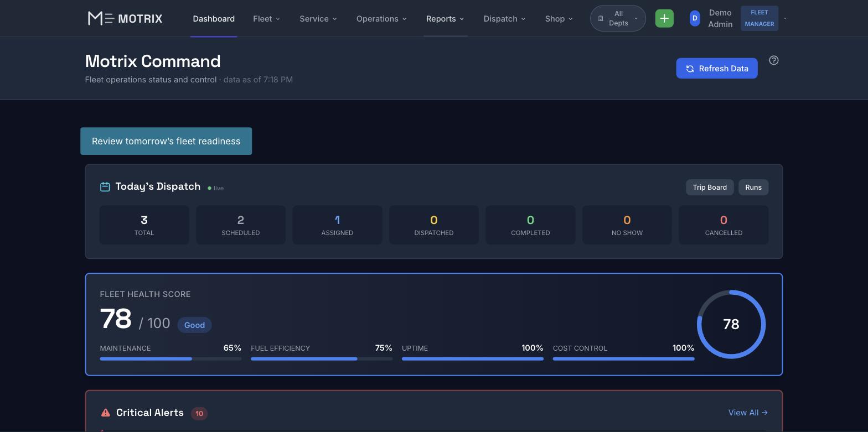Click the Maintenance 65% progress bar

click(x=170, y=359)
